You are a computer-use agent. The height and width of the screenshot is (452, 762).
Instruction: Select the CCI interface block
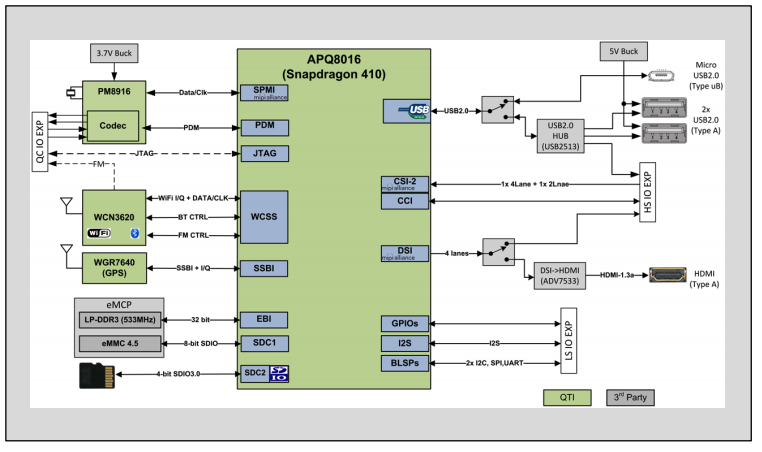[x=405, y=201]
